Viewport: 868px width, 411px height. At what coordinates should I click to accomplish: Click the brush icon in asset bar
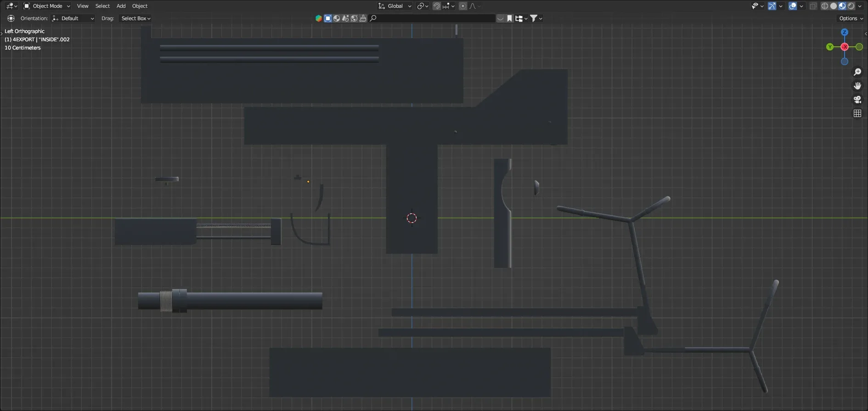pos(363,18)
